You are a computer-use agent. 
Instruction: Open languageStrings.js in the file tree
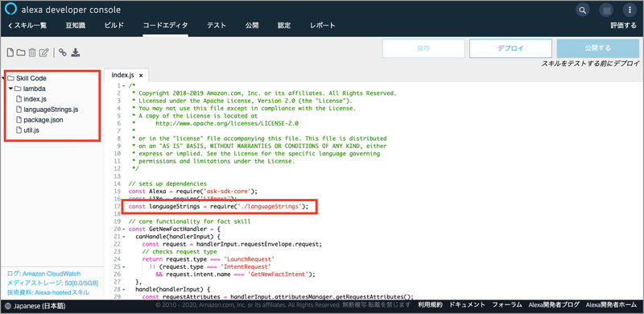tap(47, 109)
